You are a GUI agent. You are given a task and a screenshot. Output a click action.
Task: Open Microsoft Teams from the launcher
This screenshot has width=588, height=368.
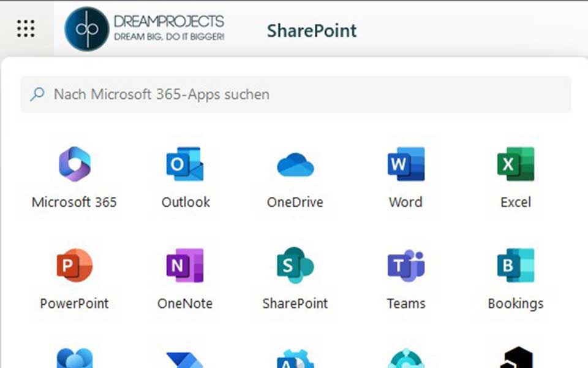coord(405,279)
